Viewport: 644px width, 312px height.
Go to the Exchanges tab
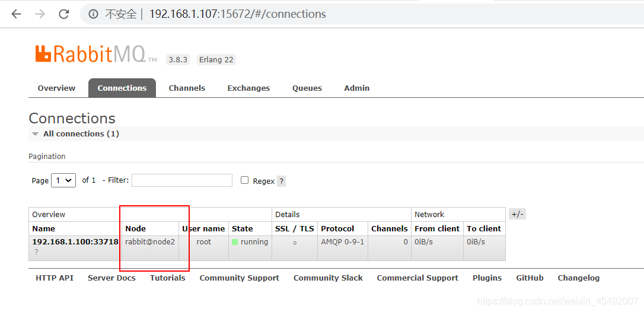click(248, 88)
